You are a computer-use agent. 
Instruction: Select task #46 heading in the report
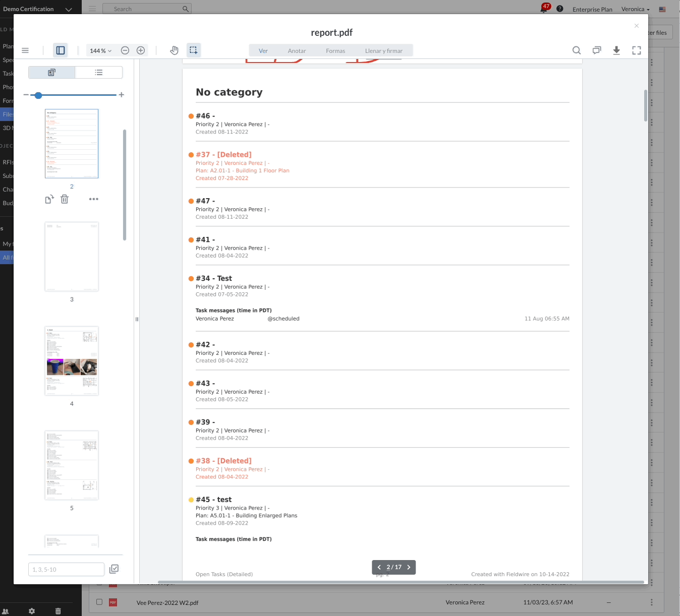pos(205,116)
